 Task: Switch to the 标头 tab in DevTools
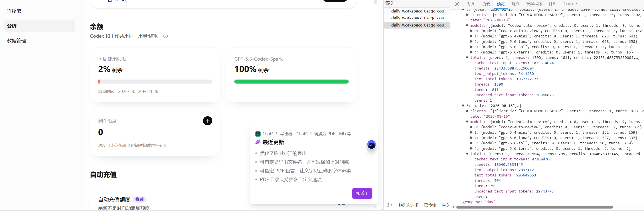[x=471, y=4]
